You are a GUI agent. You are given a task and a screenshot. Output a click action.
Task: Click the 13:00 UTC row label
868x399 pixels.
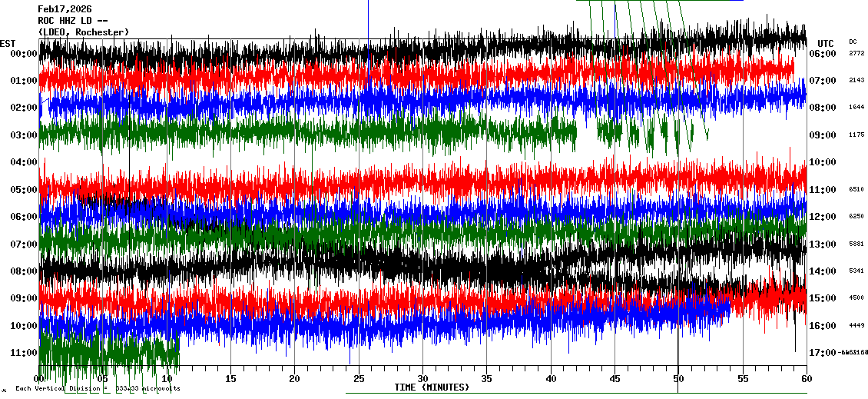click(x=822, y=244)
